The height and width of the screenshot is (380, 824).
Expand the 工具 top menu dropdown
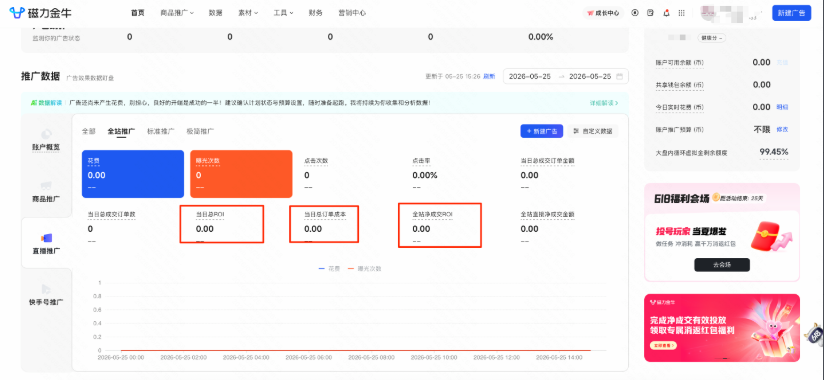pos(283,13)
